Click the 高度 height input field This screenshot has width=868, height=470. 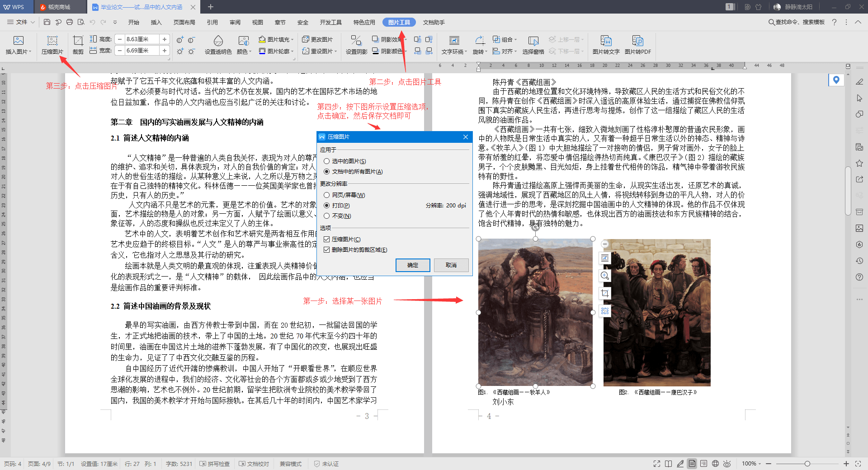[x=142, y=39]
